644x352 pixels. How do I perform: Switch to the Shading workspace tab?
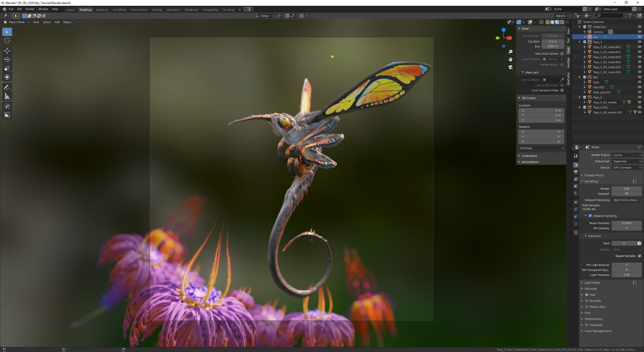coord(157,10)
